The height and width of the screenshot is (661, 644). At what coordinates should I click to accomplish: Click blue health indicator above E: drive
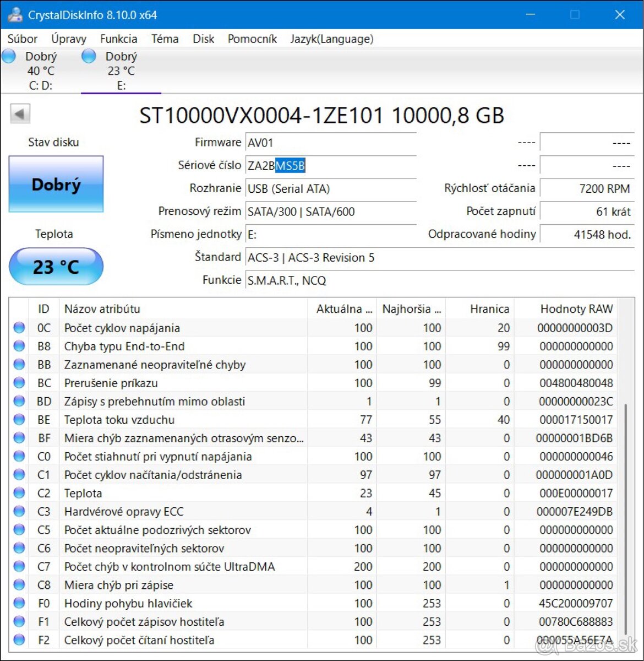88,56
